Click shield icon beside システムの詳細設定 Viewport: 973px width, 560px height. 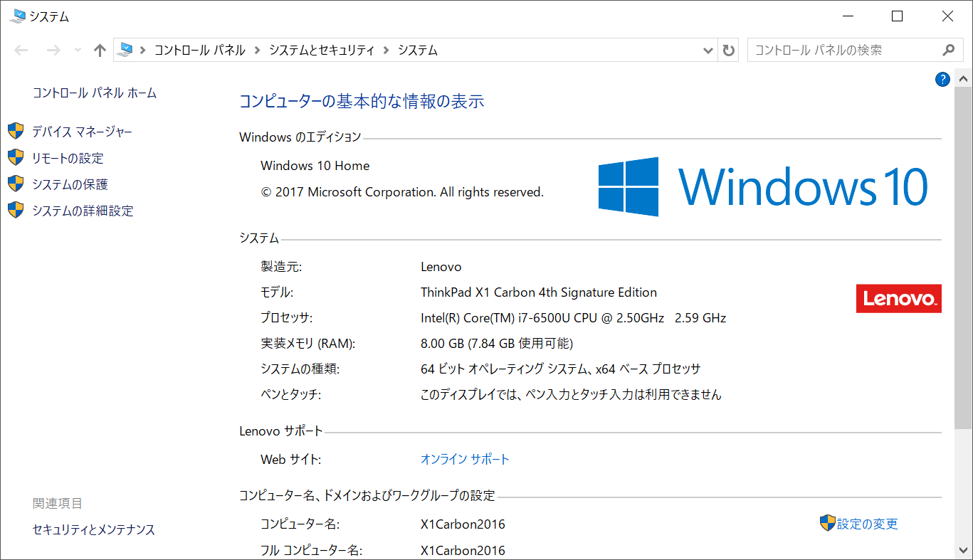[16, 211]
